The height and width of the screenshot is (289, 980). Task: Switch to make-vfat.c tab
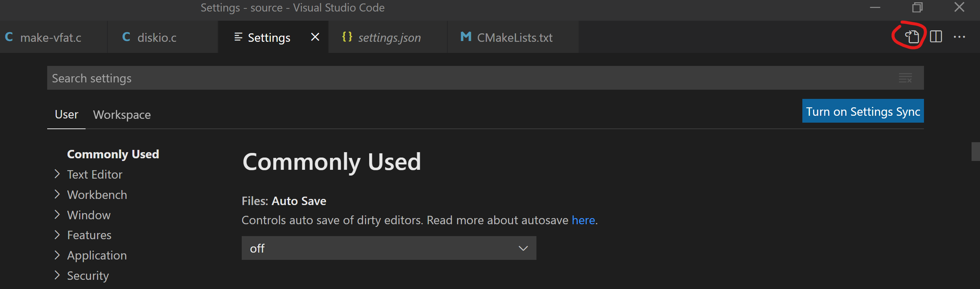coord(53,37)
